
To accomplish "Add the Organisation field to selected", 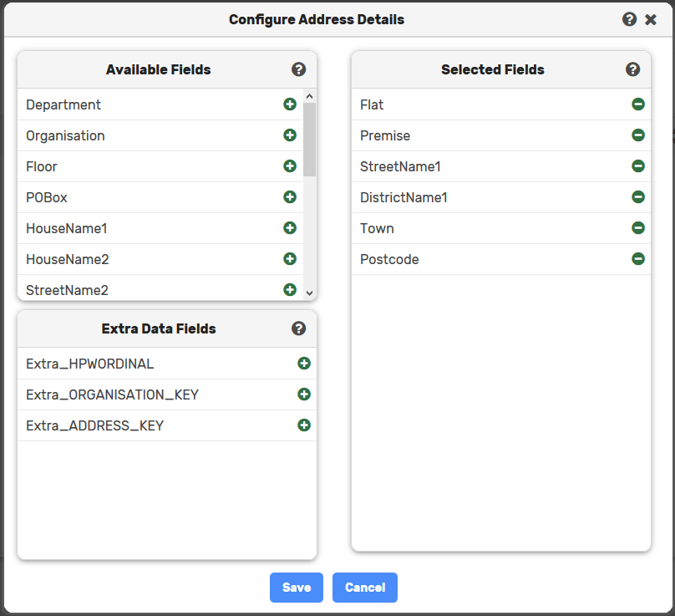I will tap(290, 135).
